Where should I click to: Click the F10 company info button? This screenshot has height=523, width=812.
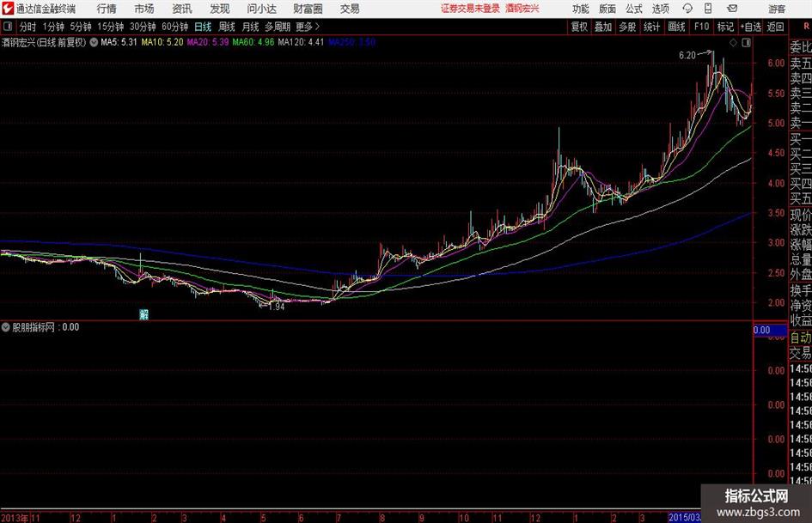pos(702,27)
